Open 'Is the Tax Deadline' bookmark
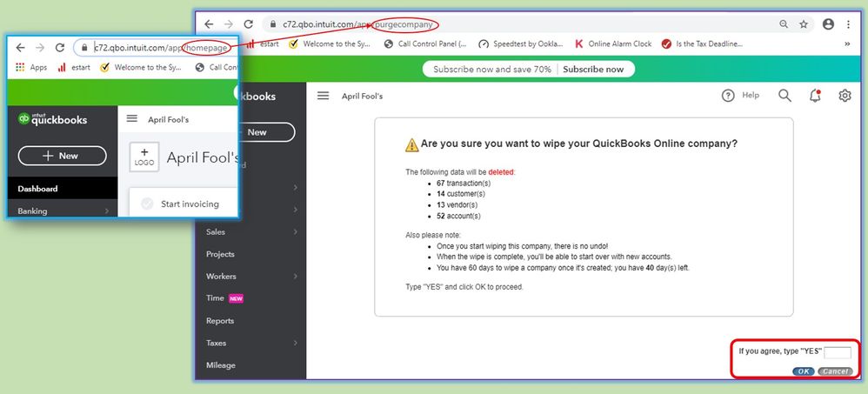Screen dimensions: 868x394 702,44
